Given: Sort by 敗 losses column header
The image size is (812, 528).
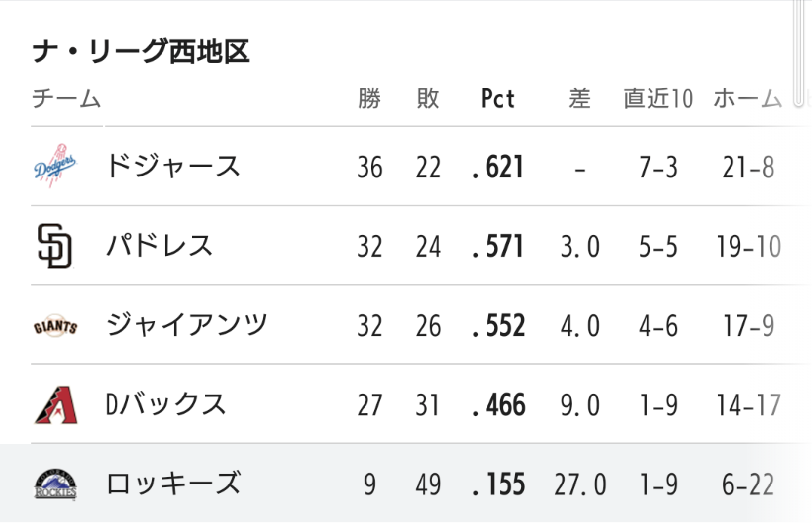Looking at the screenshot, I should (428, 98).
